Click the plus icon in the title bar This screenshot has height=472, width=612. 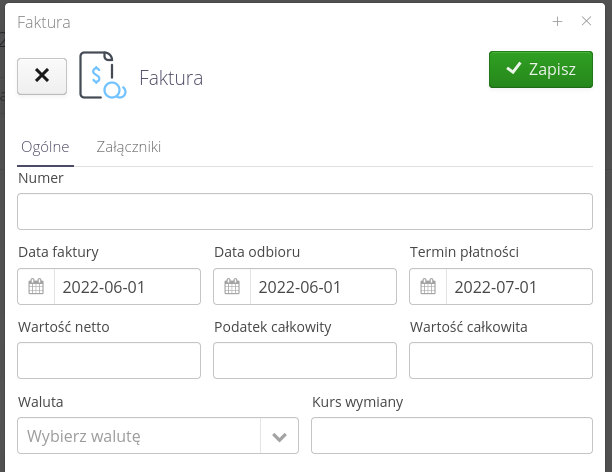(558, 21)
